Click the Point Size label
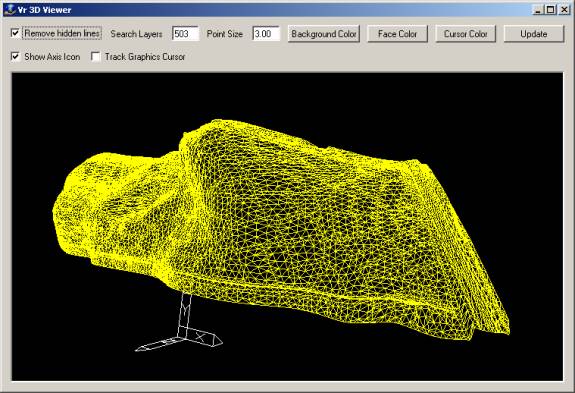Screen dimensions: 575x393 225,34
